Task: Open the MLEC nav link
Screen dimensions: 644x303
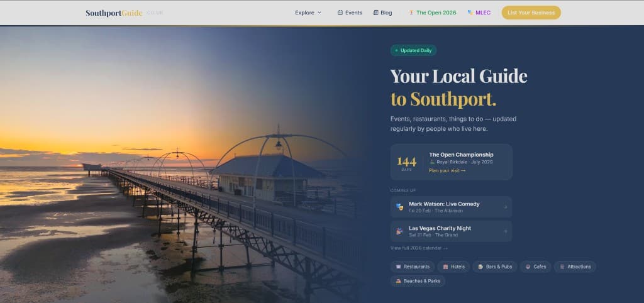Action: 479,13
